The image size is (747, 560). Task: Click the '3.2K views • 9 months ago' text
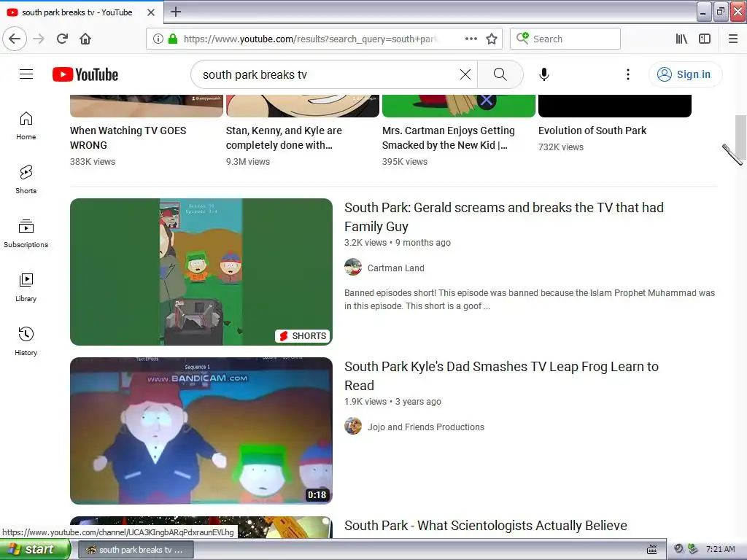[x=398, y=243]
